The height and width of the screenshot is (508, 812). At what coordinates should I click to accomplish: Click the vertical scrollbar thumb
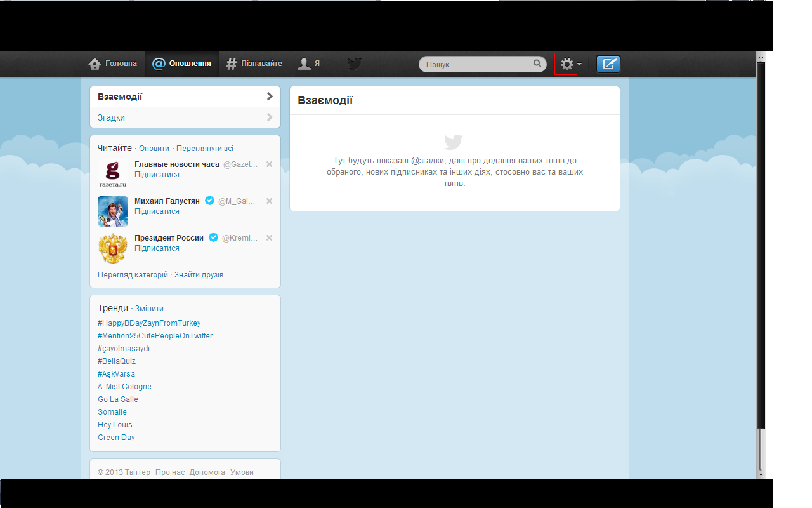[761, 246]
